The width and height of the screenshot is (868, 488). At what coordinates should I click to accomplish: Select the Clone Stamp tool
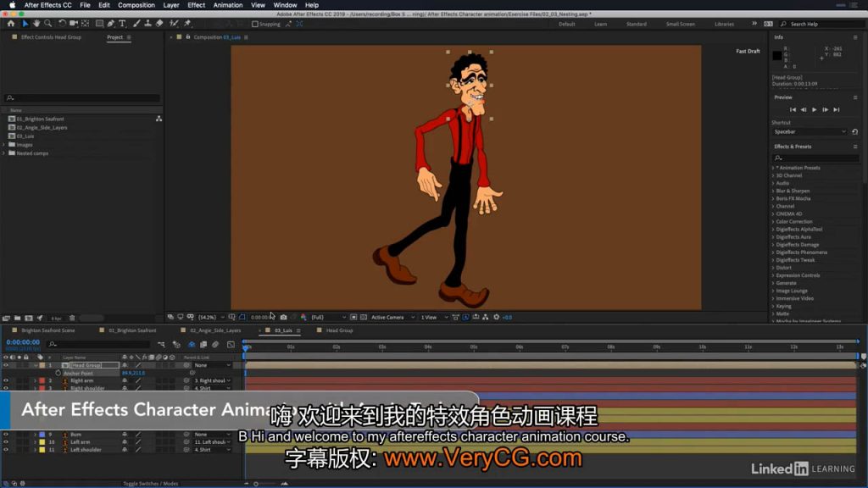[147, 24]
